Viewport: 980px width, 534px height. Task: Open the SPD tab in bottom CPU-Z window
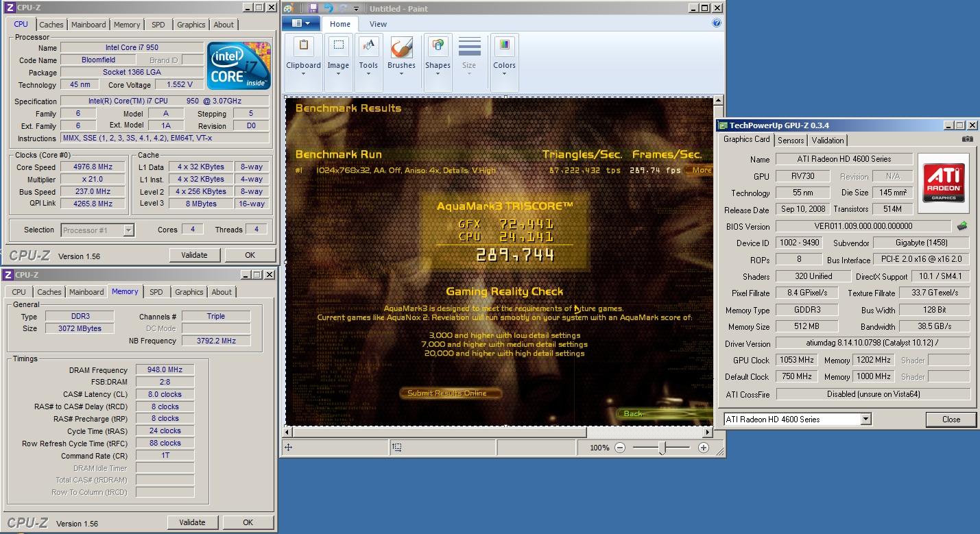[x=156, y=292]
